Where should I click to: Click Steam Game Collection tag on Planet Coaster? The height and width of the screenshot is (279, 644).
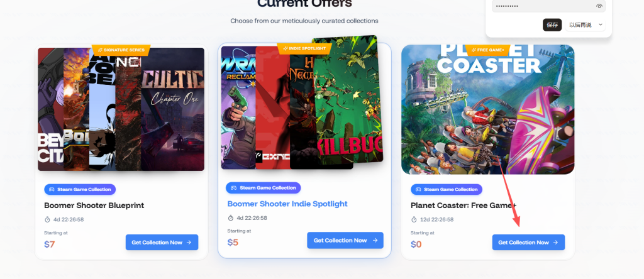(x=447, y=190)
